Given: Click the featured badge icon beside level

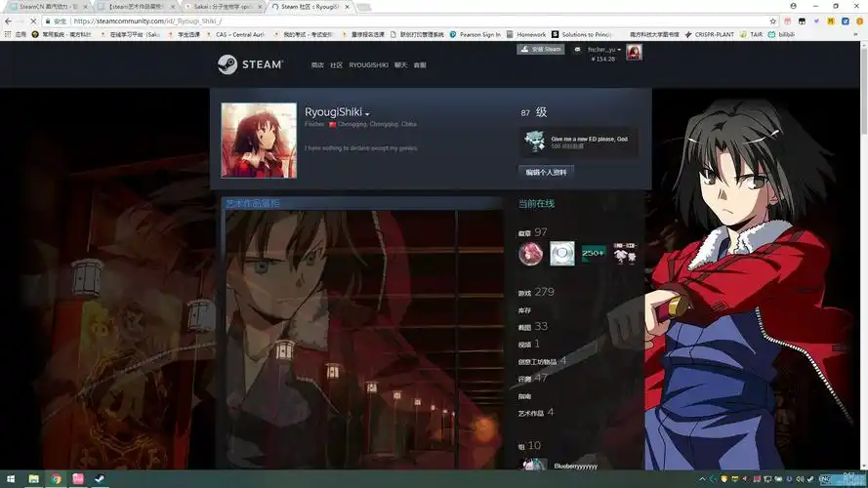Looking at the screenshot, I should click(534, 142).
